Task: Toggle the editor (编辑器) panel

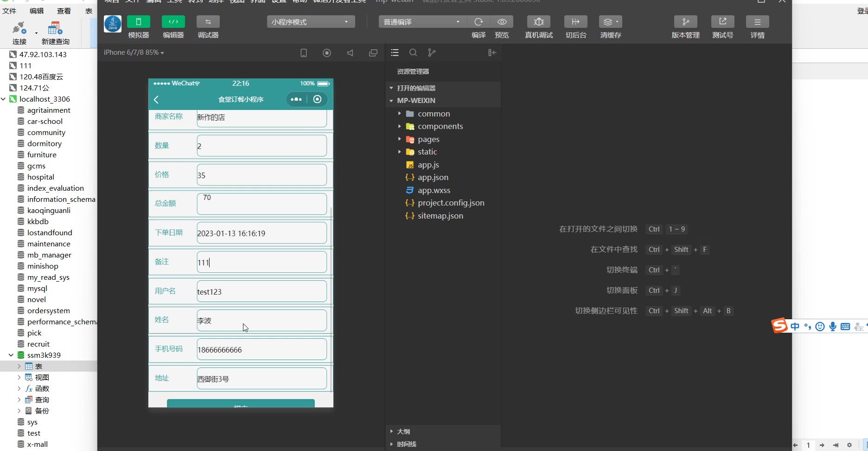Action: [x=173, y=22]
